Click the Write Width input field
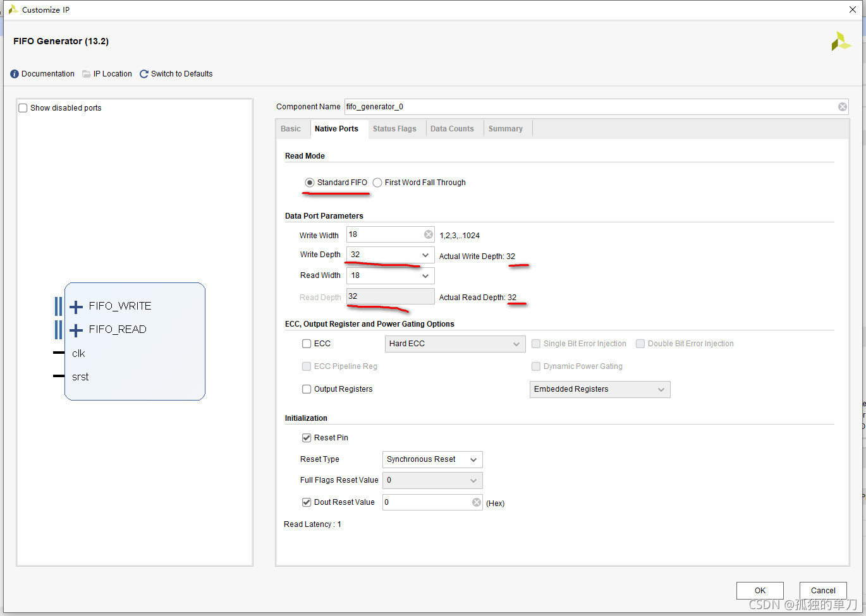 coord(384,235)
